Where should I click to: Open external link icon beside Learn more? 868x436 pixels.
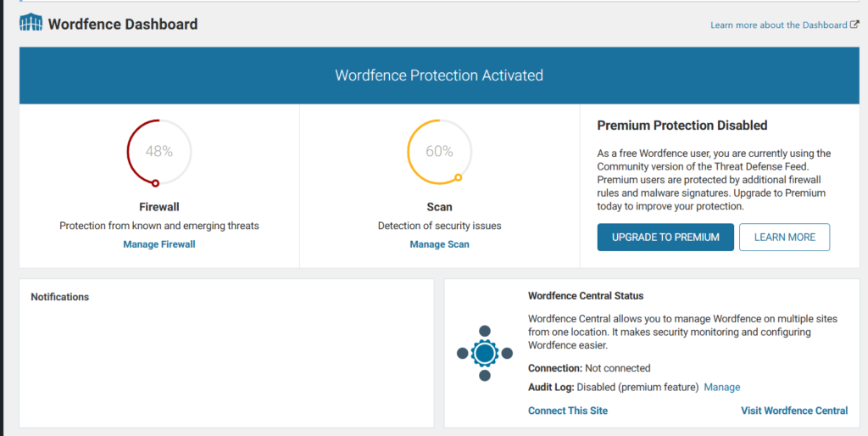(x=854, y=25)
